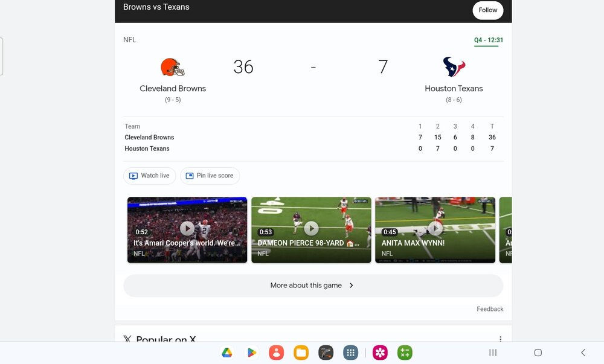Open recent apps with three-bar button
This screenshot has width=604, height=364.
click(x=493, y=353)
